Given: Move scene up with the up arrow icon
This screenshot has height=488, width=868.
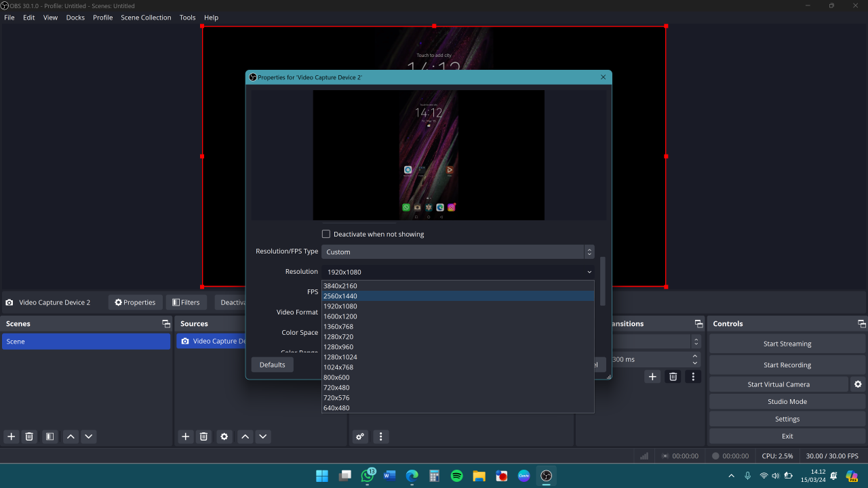Looking at the screenshot, I should (x=71, y=436).
